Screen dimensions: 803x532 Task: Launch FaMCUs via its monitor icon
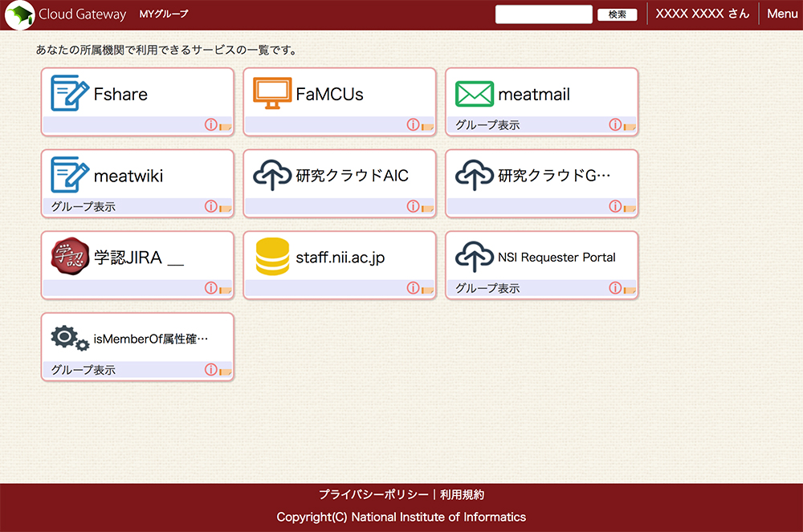272,93
